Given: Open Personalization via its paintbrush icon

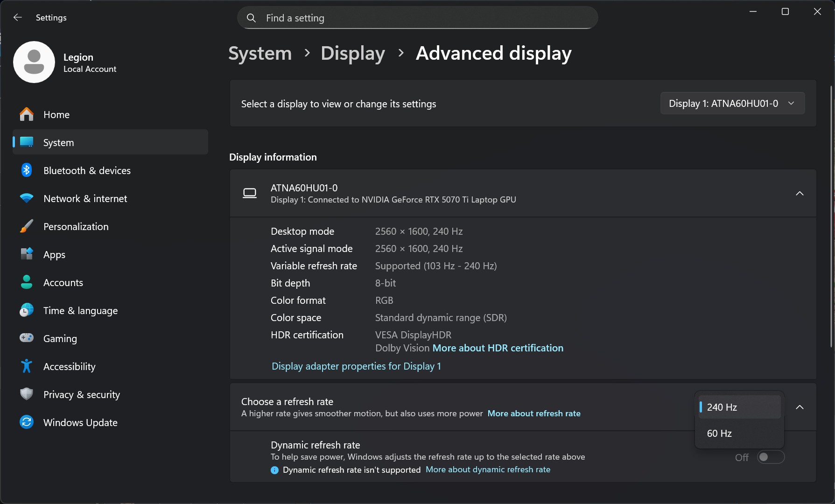Looking at the screenshot, I should click(x=27, y=226).
